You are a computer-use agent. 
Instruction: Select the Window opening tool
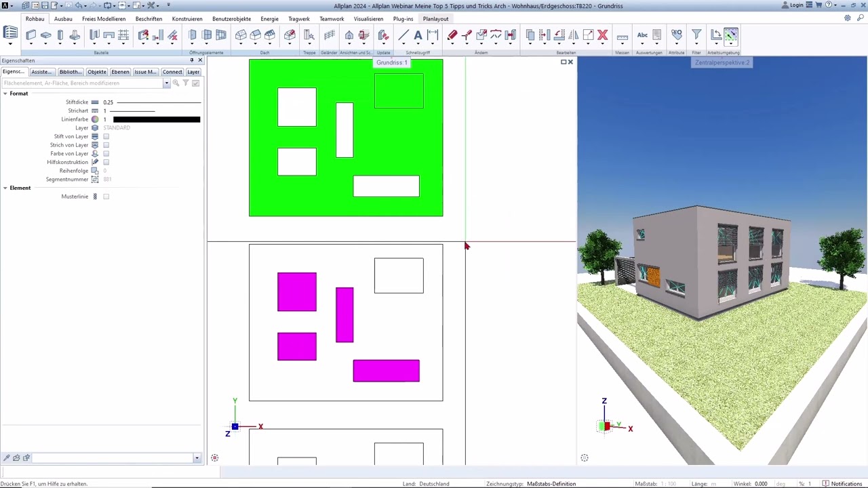pyautogui.click(x=207, y=35)
